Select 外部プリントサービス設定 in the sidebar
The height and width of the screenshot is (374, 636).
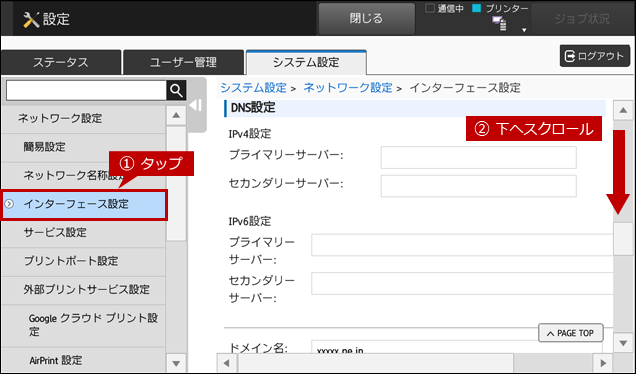point(84,290)
